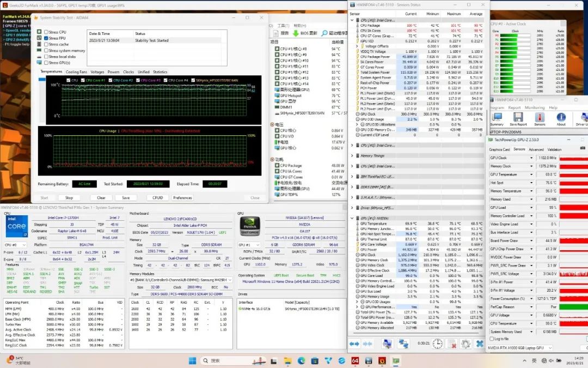The image size is (588, 368).
Task: Switch to the Voltages tab in AIDA64
Action: (x=97, y=72)
